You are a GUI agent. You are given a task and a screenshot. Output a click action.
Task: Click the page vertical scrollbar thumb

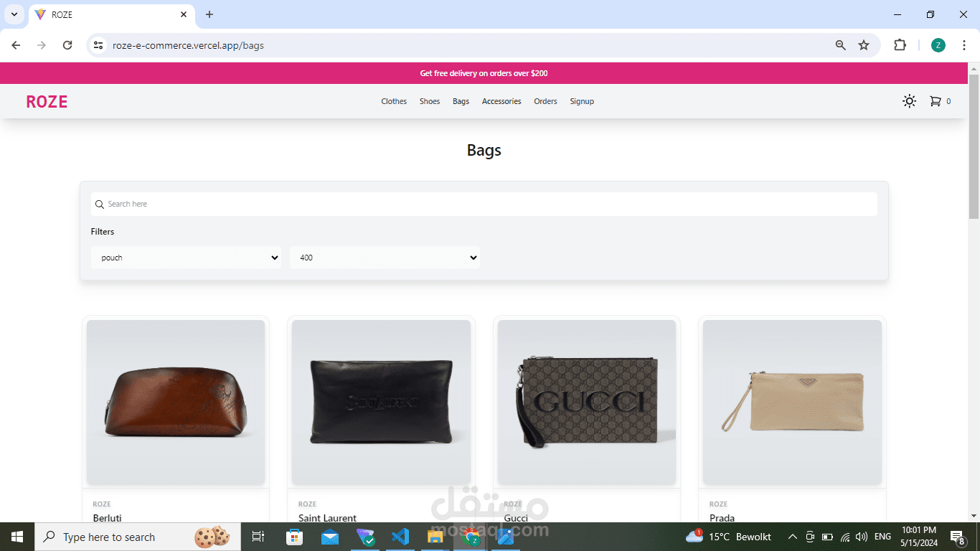tap(974, 146)
